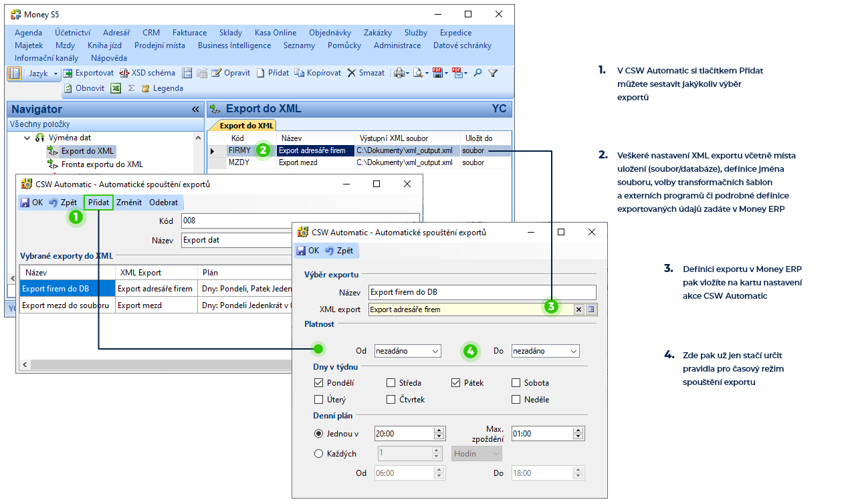Open the Jazyk dropdown in toolbar
This screenshot has height=504, width=856.
click(x=43, y=73)
